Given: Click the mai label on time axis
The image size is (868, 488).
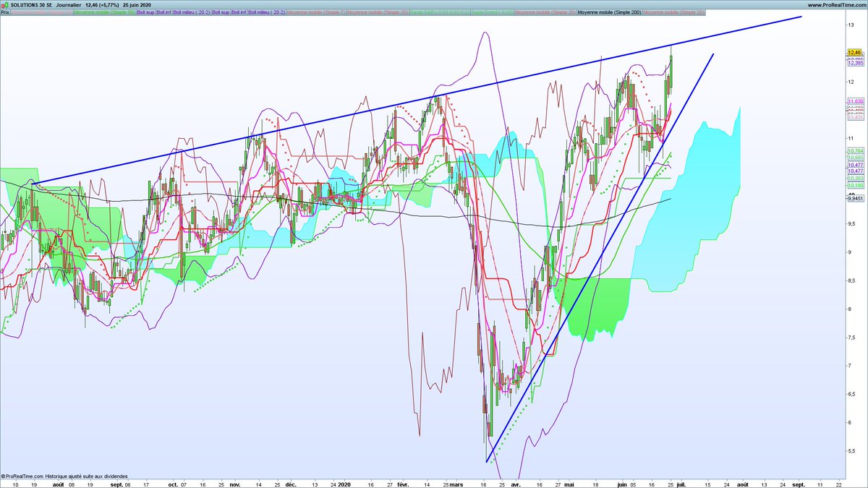Looking at the screenshot, I should point(569,484).
